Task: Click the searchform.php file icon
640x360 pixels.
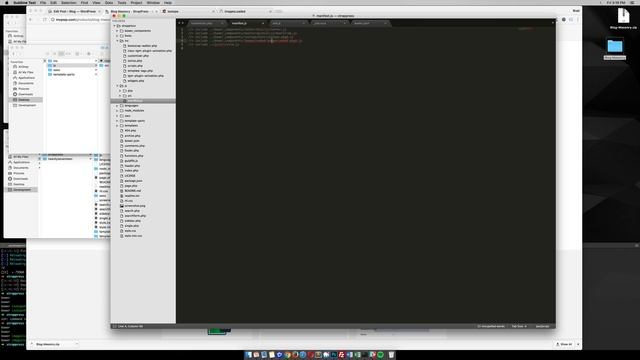Action: coord(122,216)
